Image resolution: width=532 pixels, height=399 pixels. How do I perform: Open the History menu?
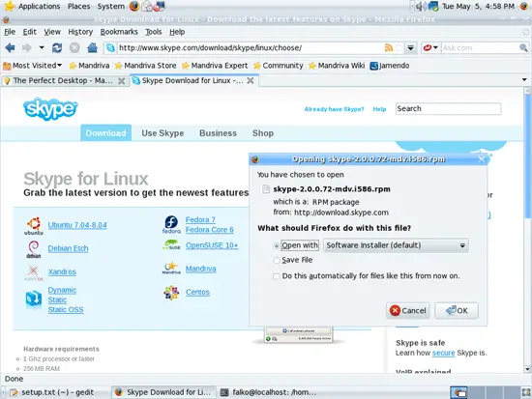[x=80, y=32]
